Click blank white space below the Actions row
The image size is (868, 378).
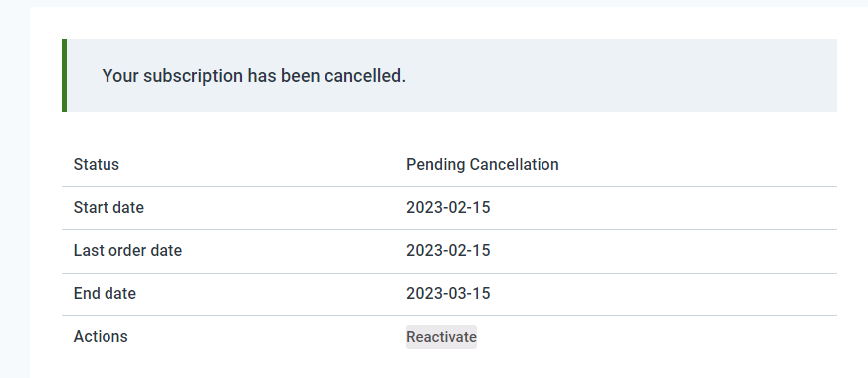pos(443,367)
